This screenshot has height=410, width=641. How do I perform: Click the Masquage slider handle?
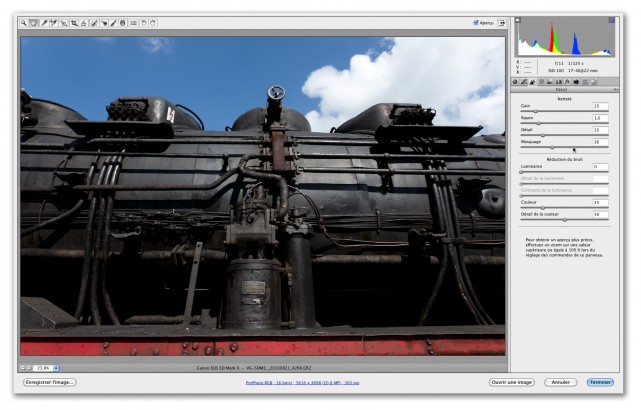tap(552, 147)
